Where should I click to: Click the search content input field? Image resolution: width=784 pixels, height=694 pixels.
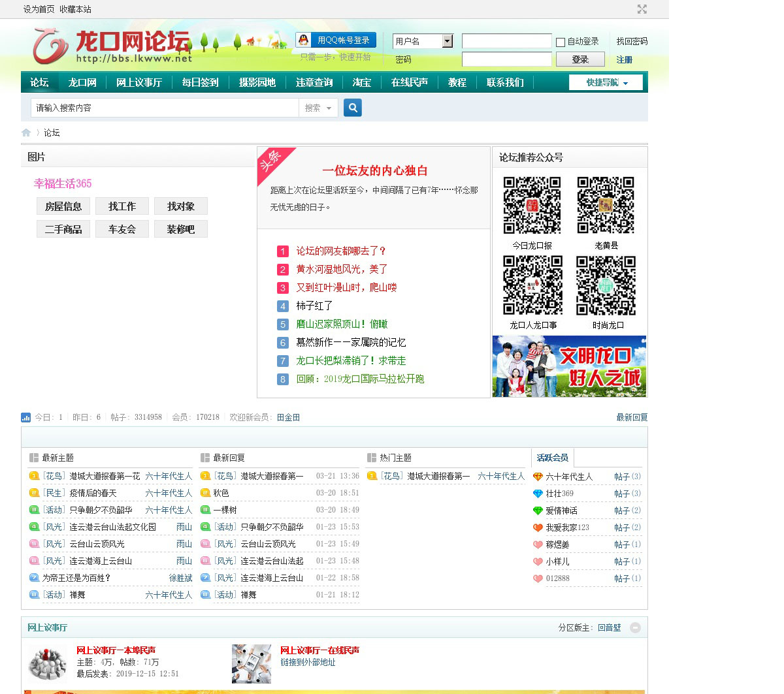pos(165,108)
